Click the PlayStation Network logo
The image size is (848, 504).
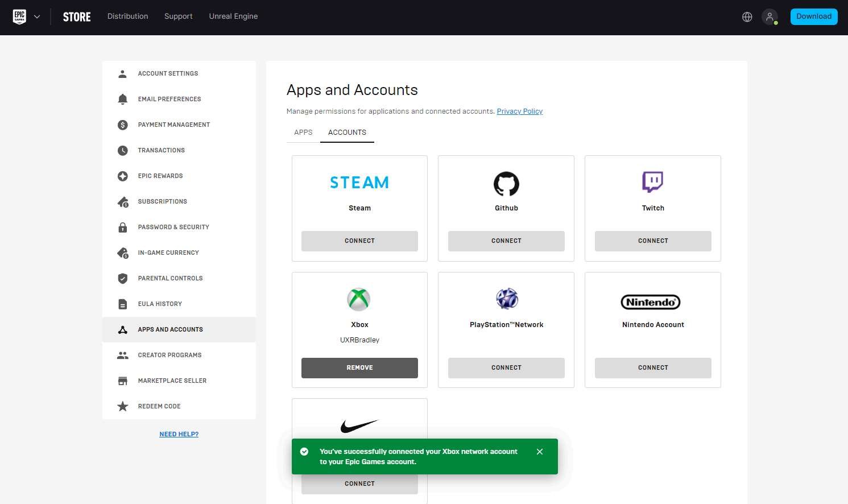[506, 299]
